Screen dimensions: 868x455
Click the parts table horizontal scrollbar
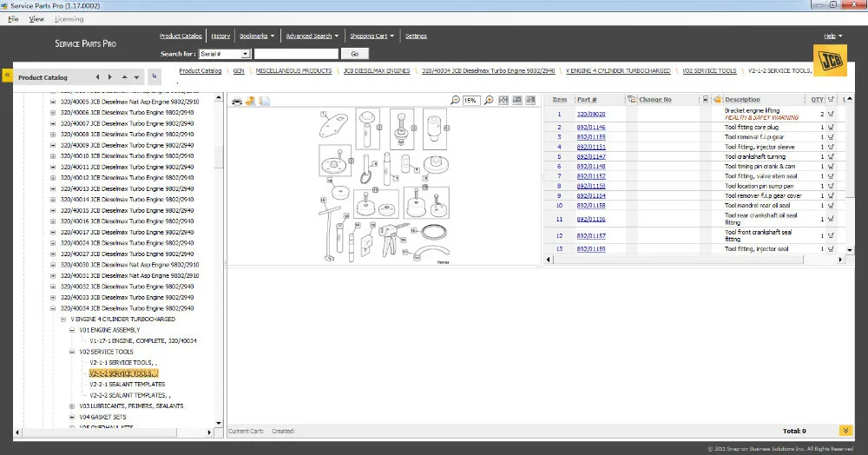(694, 259)
